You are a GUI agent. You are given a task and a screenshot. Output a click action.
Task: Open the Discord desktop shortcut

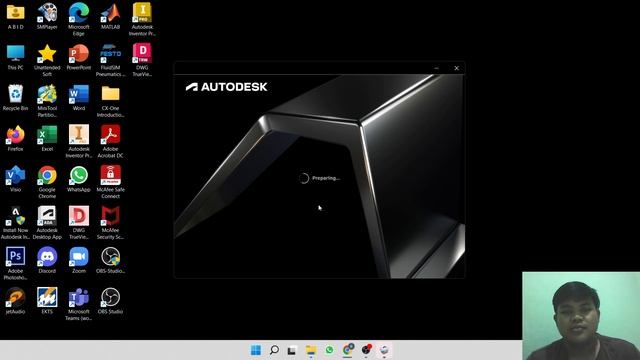coord(47,260)
